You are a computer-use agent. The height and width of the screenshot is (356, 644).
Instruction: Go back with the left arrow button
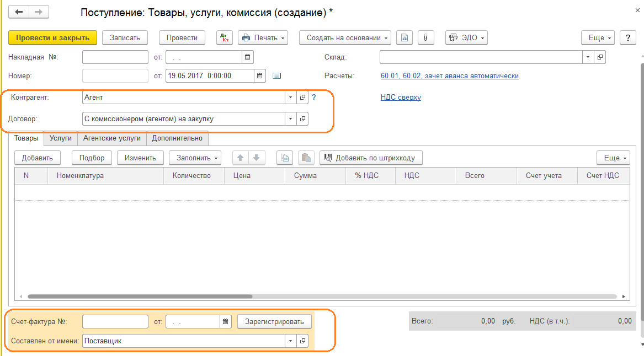(x=19, y=12)
